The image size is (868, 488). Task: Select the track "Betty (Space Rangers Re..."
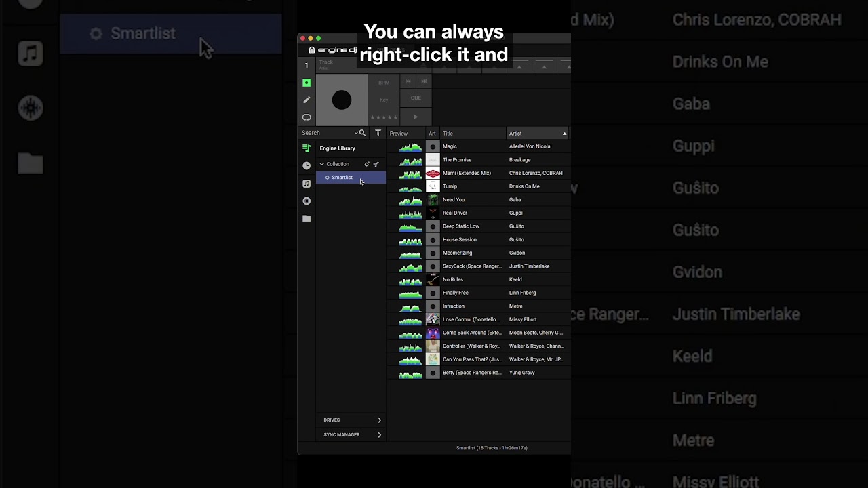[x=472, y=373]
